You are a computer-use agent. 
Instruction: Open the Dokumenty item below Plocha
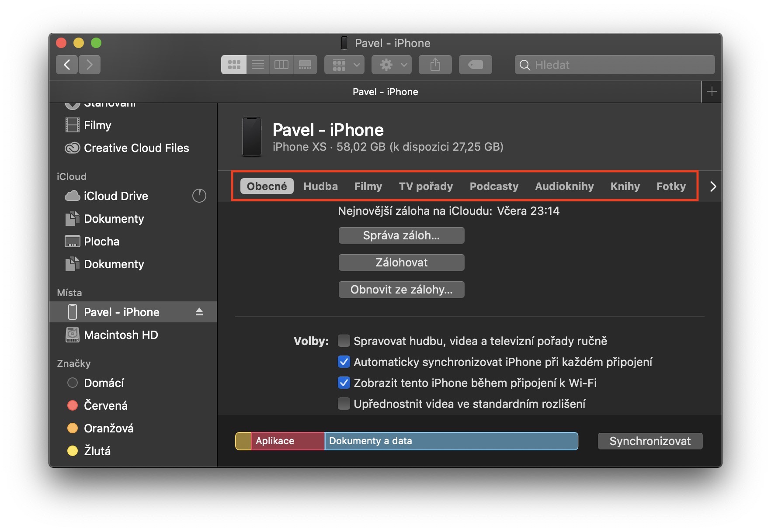point(133,264)
